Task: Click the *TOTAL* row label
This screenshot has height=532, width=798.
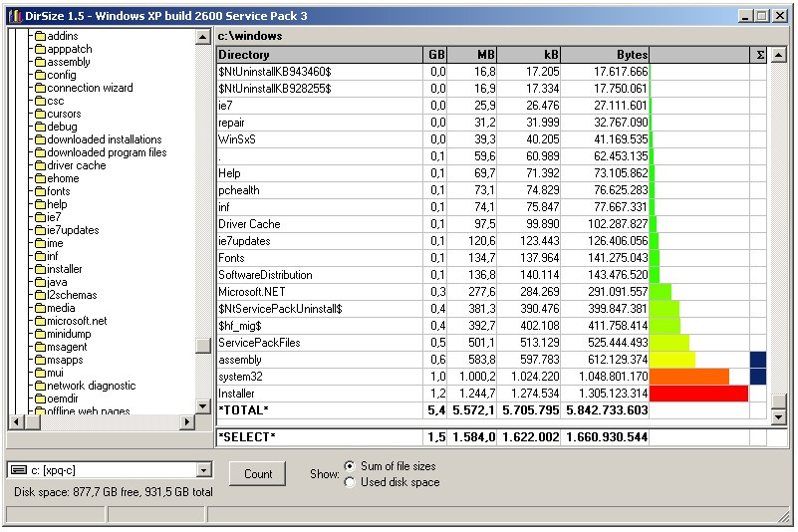Action: (x=243, y=410)
